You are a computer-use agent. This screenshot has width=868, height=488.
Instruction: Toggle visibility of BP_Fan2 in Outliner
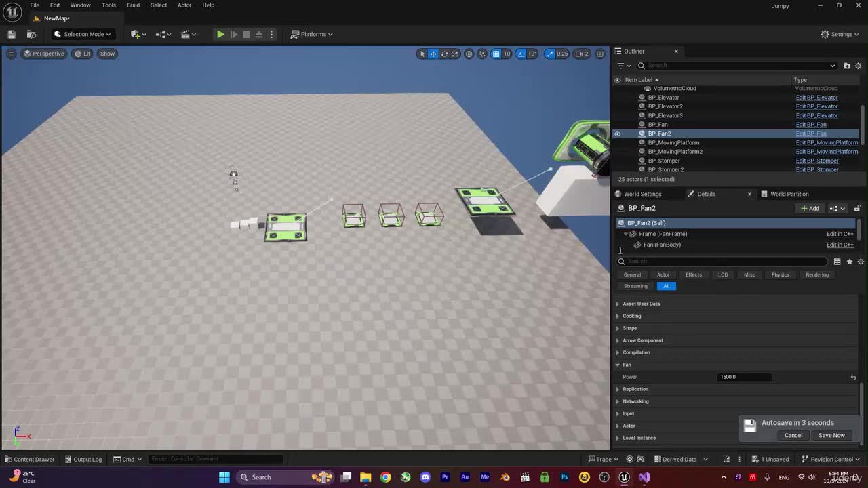click(617, 134)
